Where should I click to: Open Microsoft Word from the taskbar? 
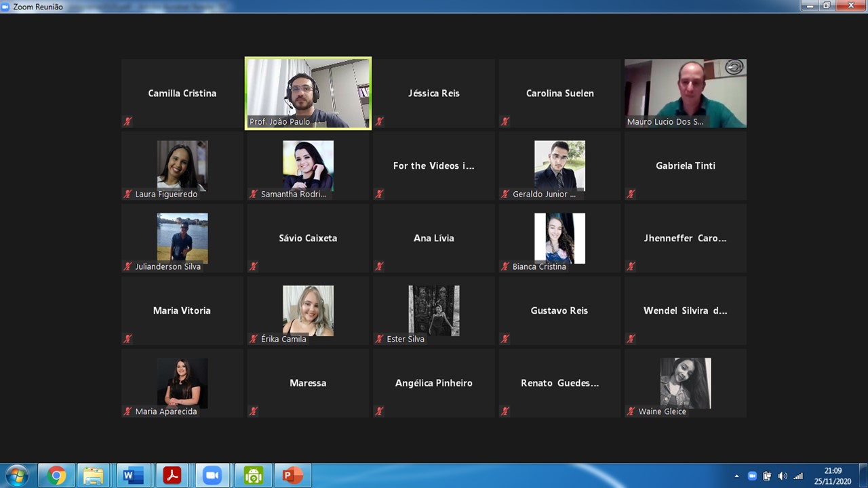(133, 476)
